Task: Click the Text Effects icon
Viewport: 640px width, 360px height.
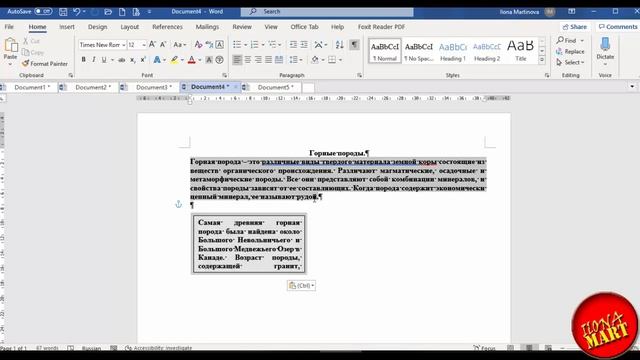Action: pos(157,60)
